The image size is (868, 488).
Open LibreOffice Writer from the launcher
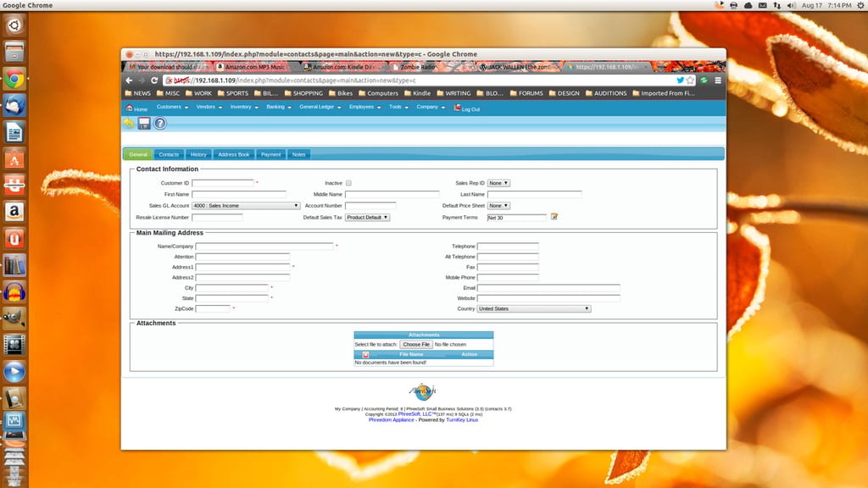(14, 132)
